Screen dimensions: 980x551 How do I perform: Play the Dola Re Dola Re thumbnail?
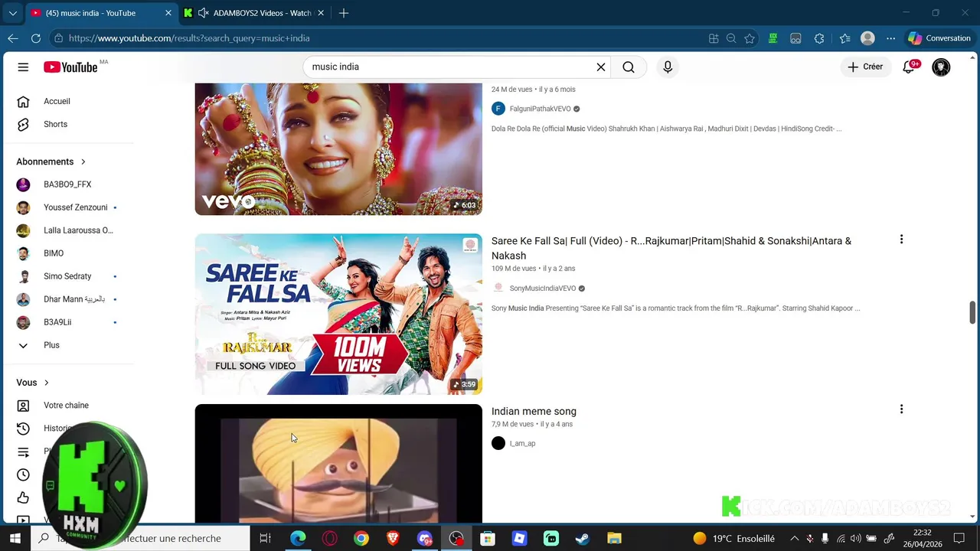point(338,149)
